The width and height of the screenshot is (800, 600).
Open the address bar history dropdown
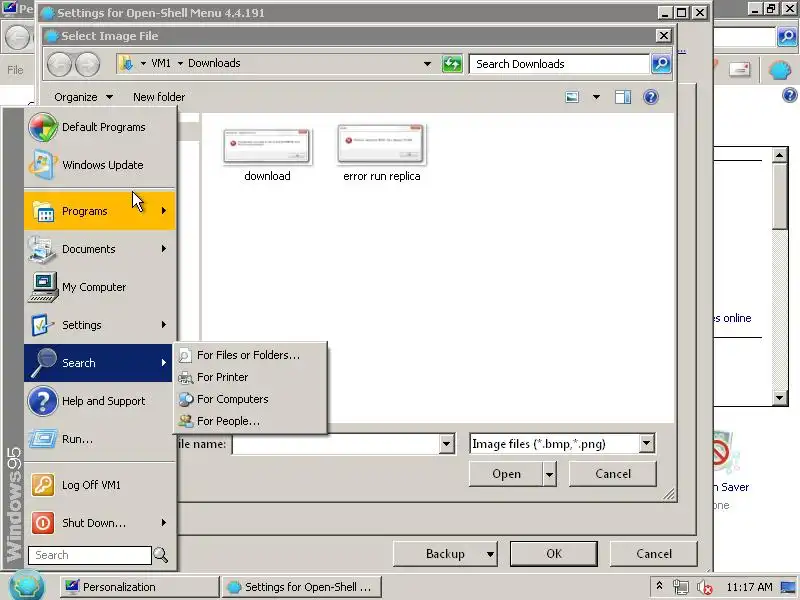[427, 64]
